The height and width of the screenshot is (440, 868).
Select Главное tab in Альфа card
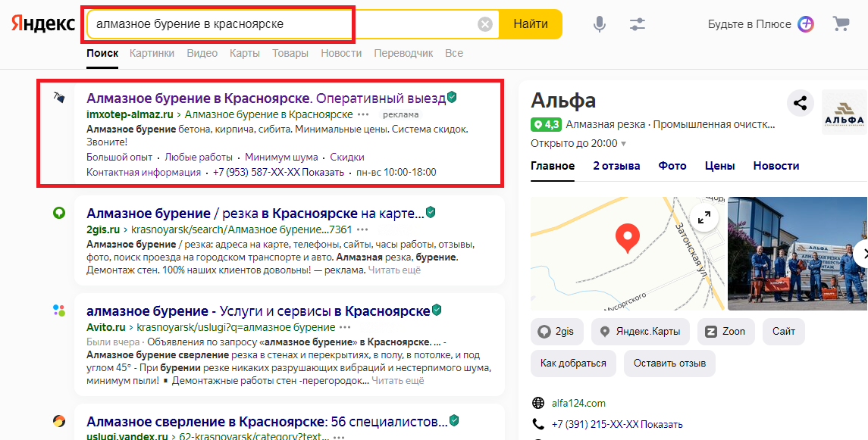pyautogui.click(x=553, y=166)
